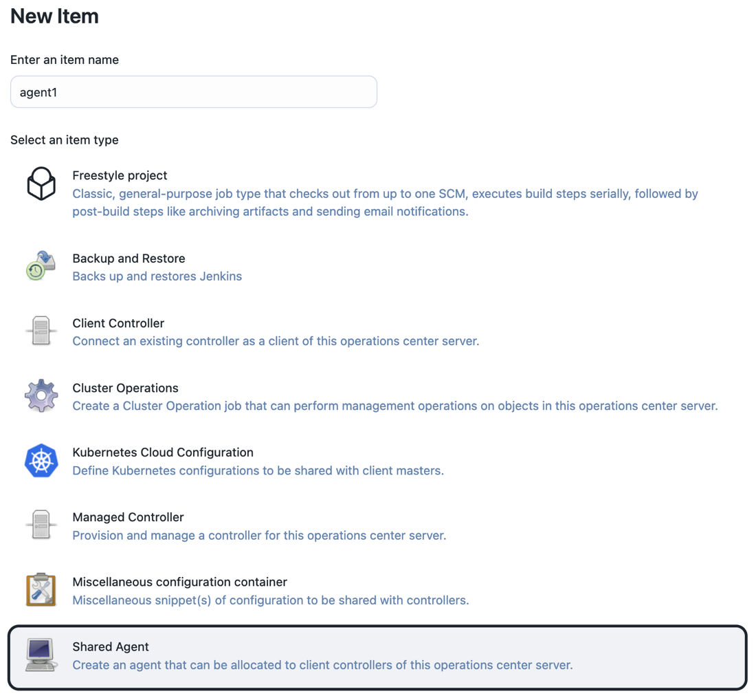This screenshot has height=700, width=756.
Task: Click the Shared Agent title text
Action: click(x=111, y=646)
